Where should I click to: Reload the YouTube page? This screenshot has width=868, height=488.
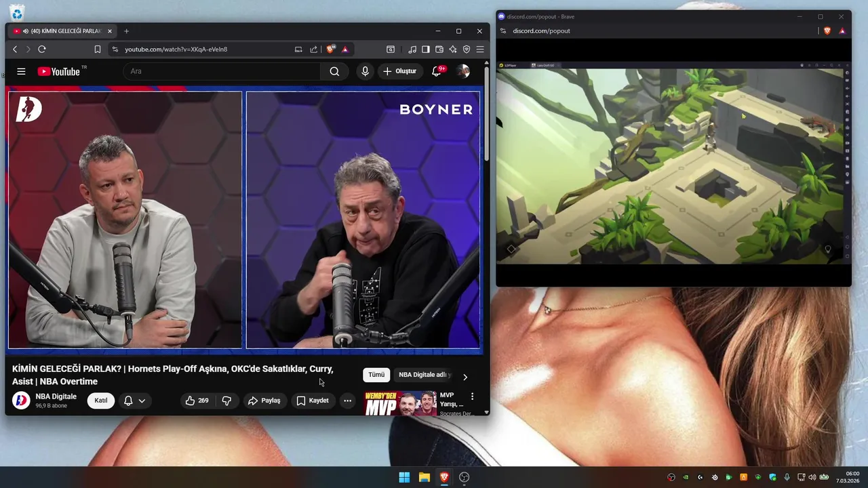[x=42, y=49]
